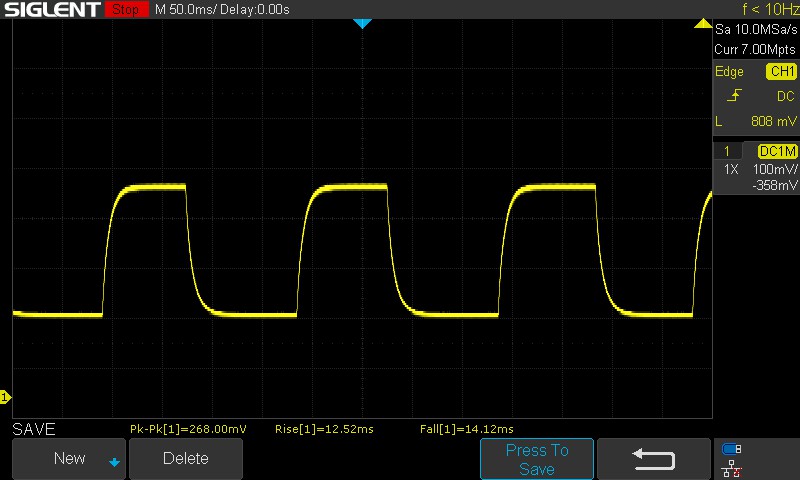Click the channel 1 ground marker

tap(5, 397)
